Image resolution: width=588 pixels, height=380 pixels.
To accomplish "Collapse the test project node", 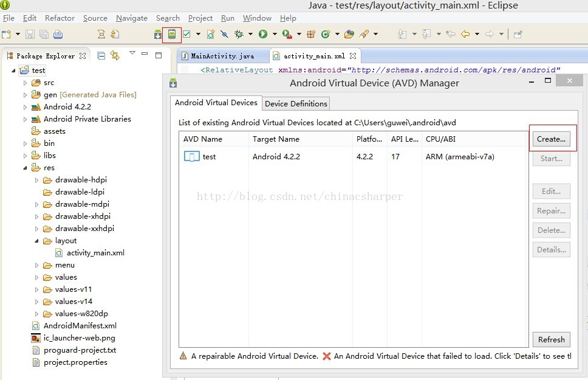I will coord(13,71).
